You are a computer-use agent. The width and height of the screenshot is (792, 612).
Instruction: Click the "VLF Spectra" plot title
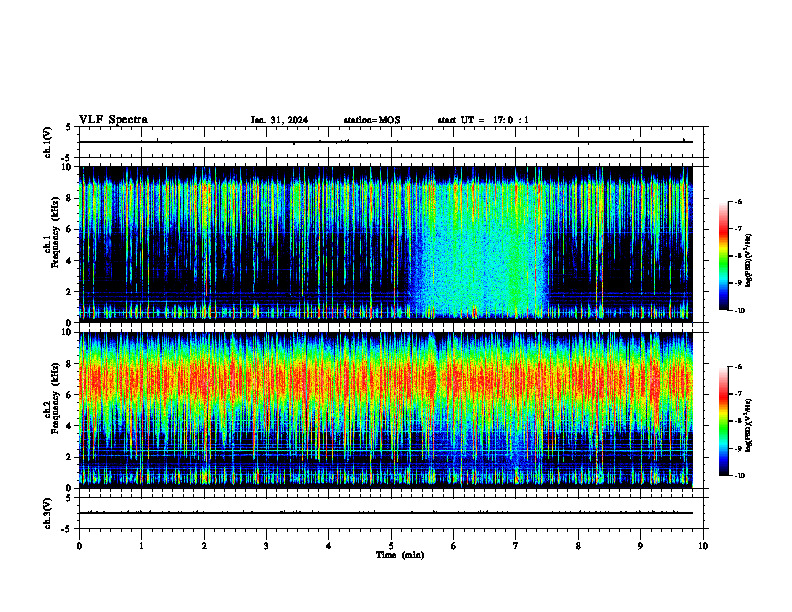(113, 120)
